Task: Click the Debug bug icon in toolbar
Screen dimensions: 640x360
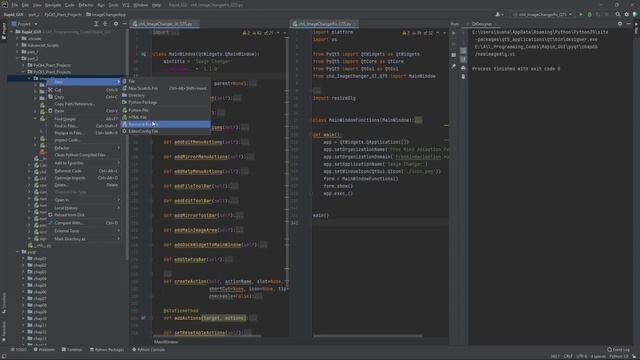Action: click(589, 14)
